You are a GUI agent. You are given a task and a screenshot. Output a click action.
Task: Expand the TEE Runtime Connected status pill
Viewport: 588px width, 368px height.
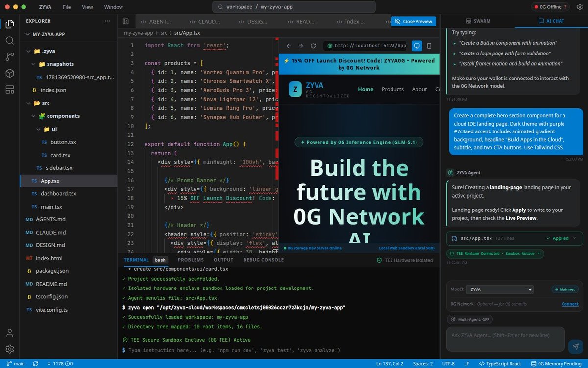(x=495, y=254)
